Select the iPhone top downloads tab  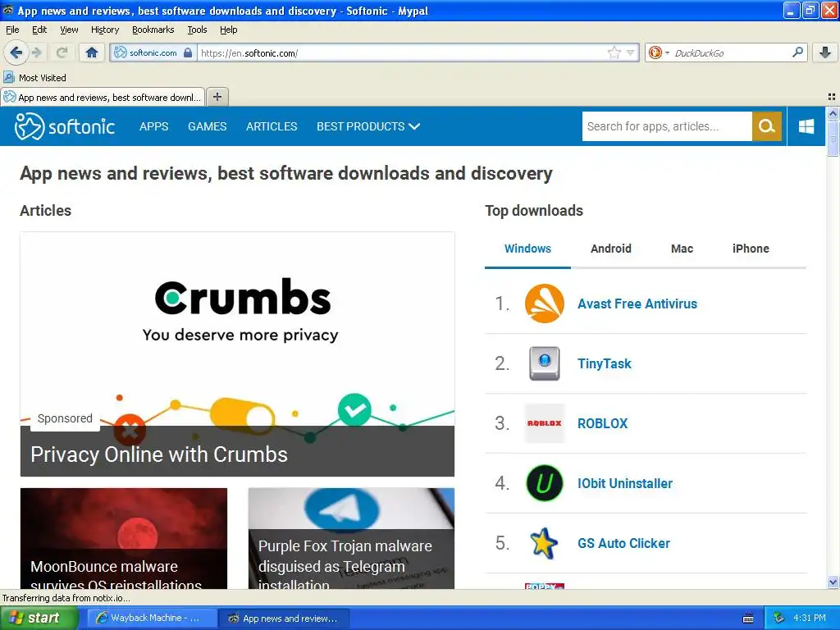tap(751, 249)
